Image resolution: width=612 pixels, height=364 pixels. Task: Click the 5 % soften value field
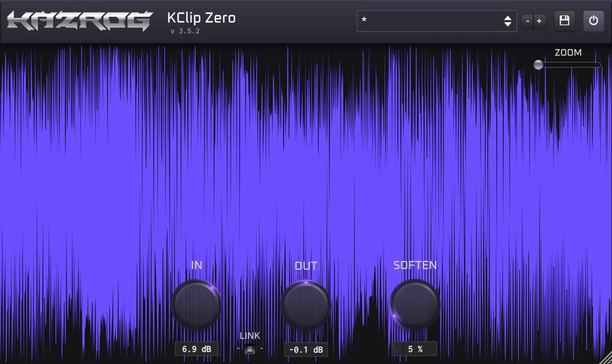[415, 349]
